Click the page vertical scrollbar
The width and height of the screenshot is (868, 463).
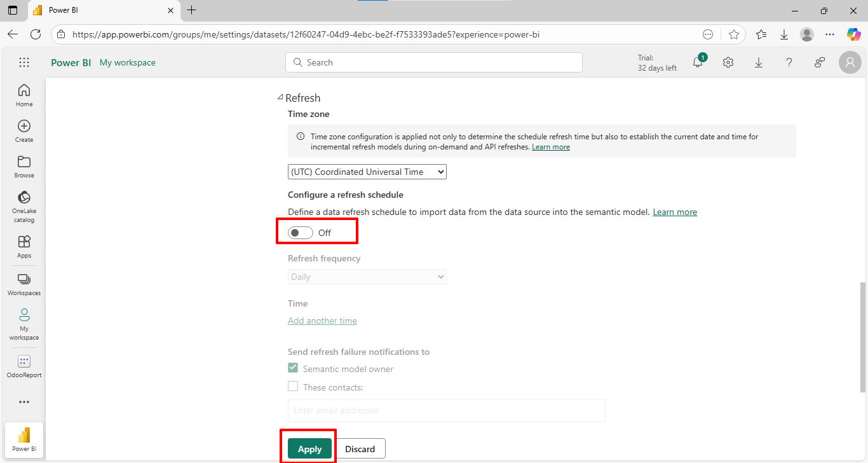click(x=862, y=337)
